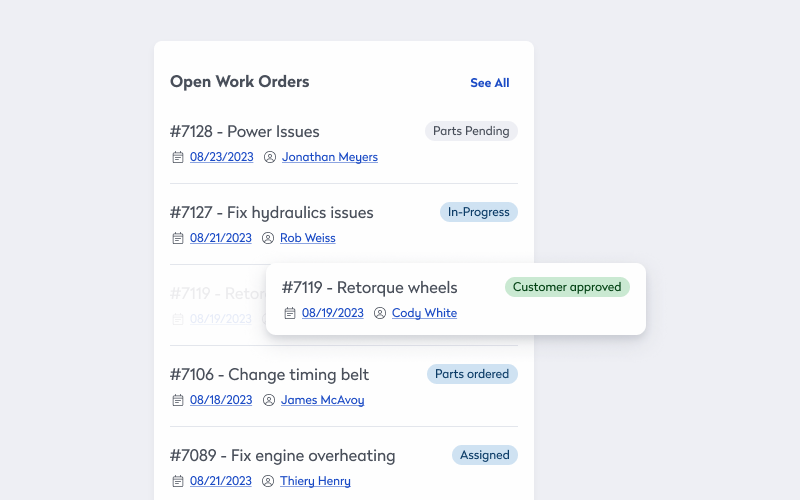Viewport: 800px width, 500px height.
Task: Open assignee Jonathan Meyers link
Action: (x=330, y=157)
